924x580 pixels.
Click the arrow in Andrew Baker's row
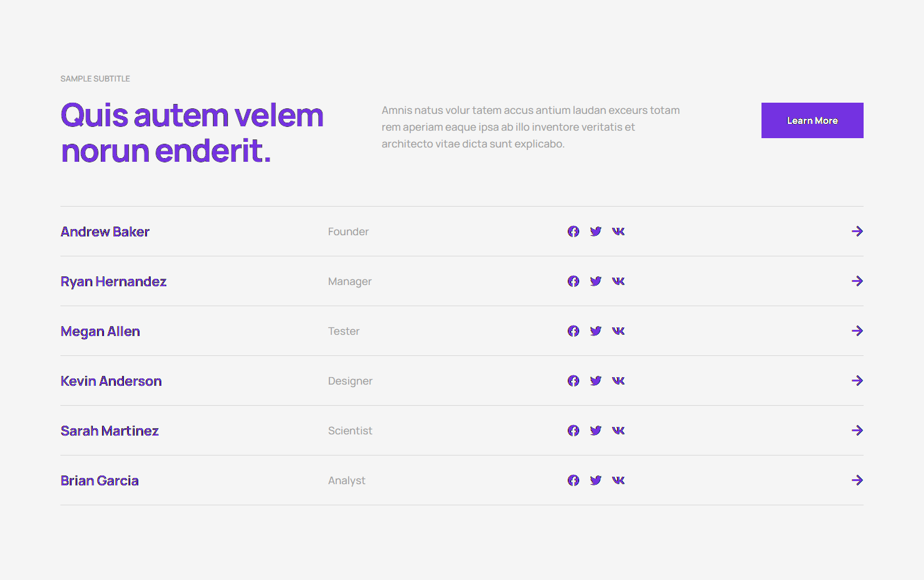tap(857, 232)
